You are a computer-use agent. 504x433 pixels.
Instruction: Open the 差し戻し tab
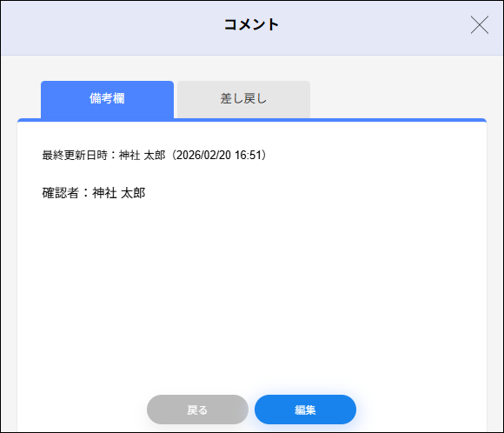(x=243, y=99)
